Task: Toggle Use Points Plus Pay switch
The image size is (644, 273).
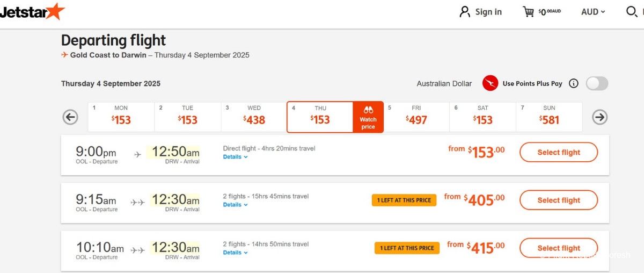Action: point(597,83)
